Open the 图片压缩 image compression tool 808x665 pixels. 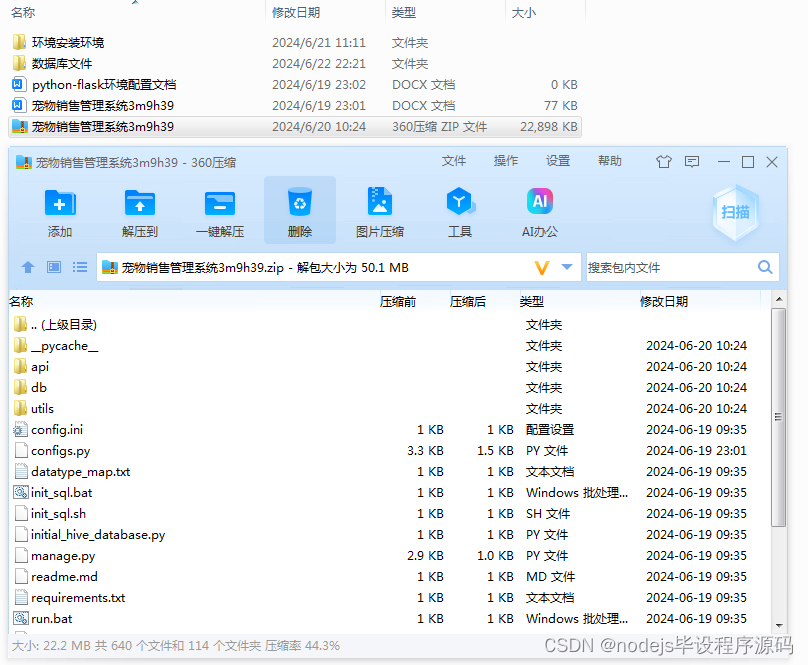(x=380, y=201)
